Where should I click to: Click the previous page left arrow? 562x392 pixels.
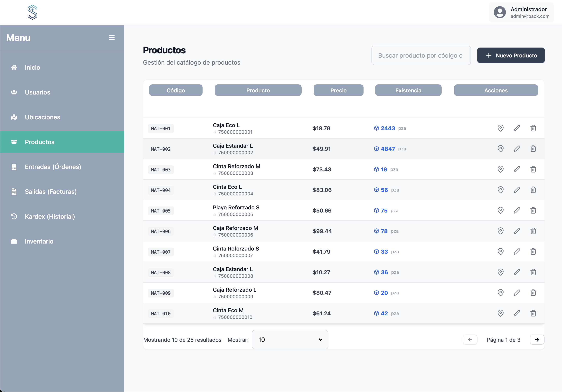pyautogui.click(x=470, y=340)
